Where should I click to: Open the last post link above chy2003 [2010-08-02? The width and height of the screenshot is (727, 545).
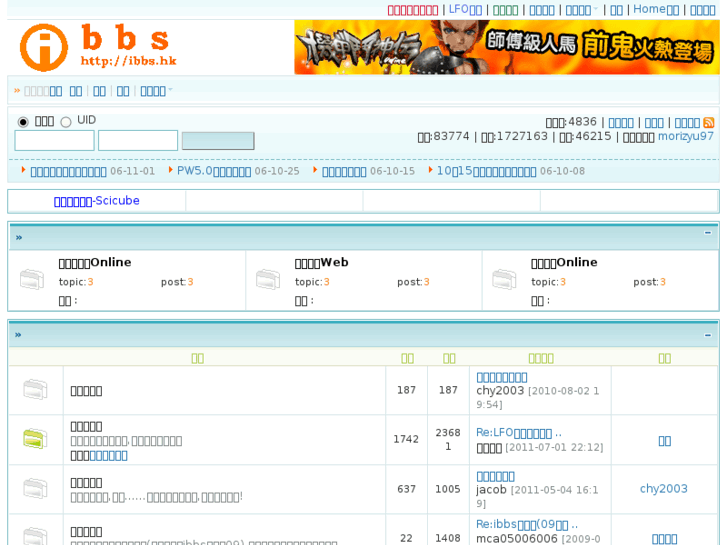point(502,378)
